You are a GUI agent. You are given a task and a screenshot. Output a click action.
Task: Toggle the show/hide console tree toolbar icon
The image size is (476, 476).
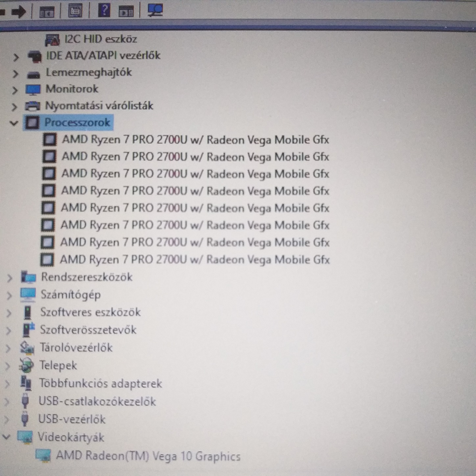click(47, 12)
